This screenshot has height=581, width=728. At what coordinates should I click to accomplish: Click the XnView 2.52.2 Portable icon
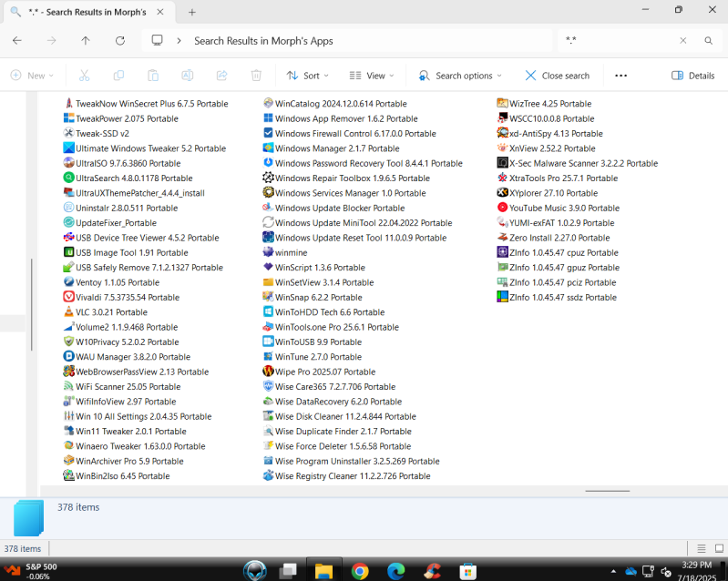502,148
